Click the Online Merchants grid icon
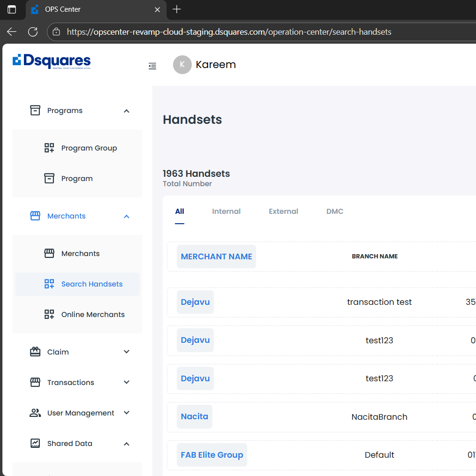Image resolution: width=476 pixels, height=476 pixels. (49, 315)
